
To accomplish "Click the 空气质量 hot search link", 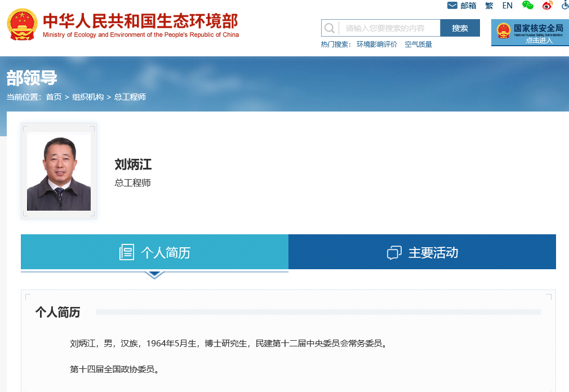I will click(419, 44).
